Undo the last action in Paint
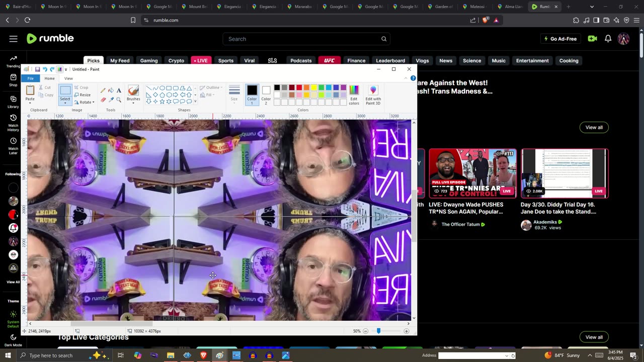Viewport: 644px width, 362px height. pyautogui.click(x=45, y=69)
